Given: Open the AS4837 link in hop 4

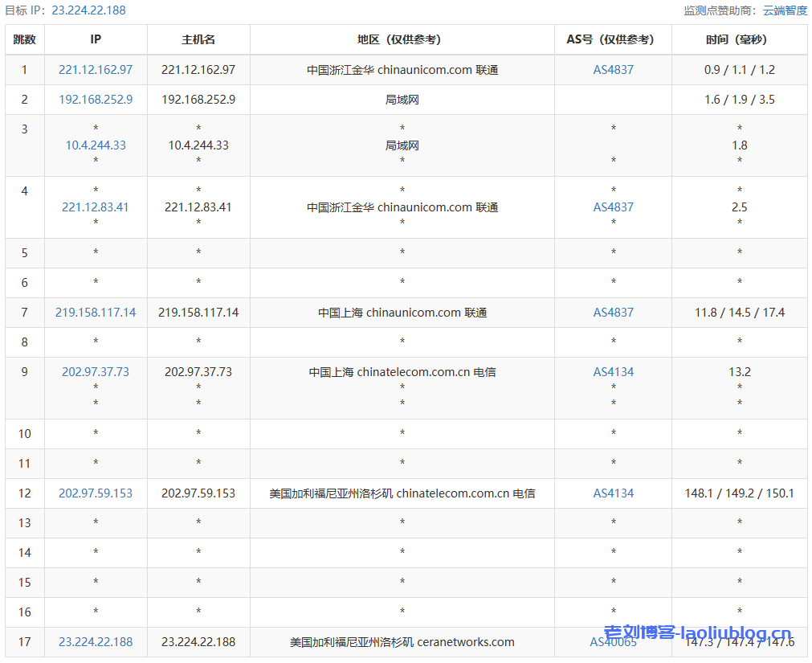Looking at the screenshot, I should [x=613, y=207].
